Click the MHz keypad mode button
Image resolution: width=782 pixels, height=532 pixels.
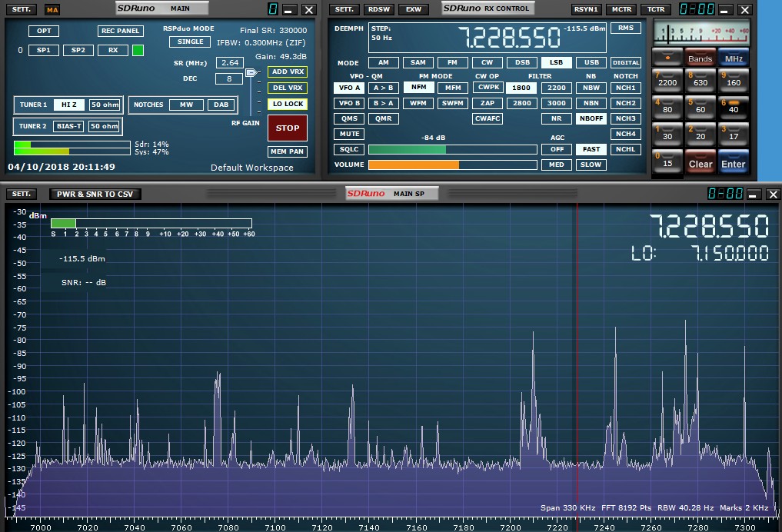pyautogui.click(x=733, y=58)
